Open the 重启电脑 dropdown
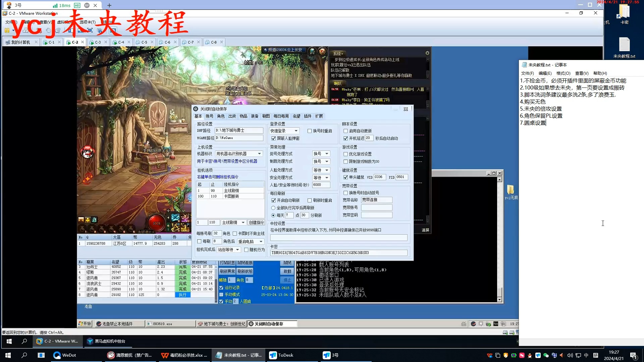This screenshot has width=644, height=362. point(251,242)
